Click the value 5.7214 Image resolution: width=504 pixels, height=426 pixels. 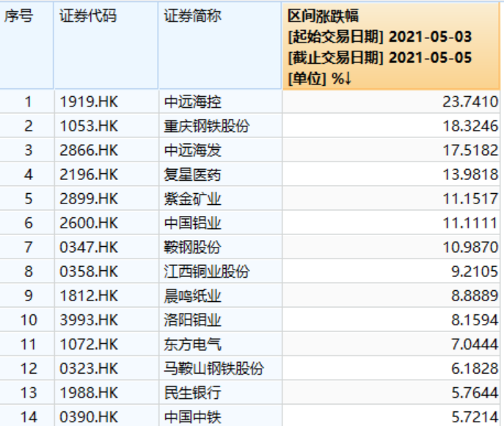click(475, 417)
